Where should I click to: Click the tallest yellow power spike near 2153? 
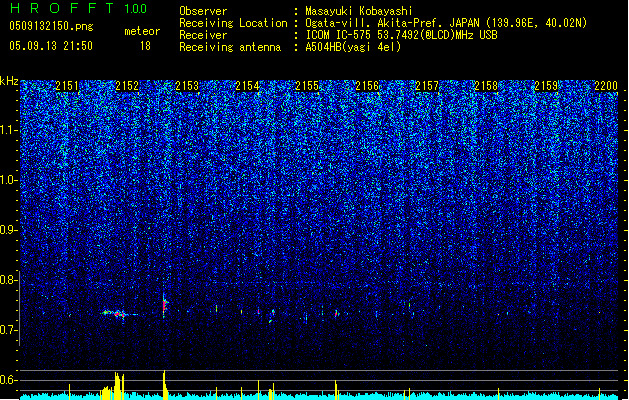164,384
